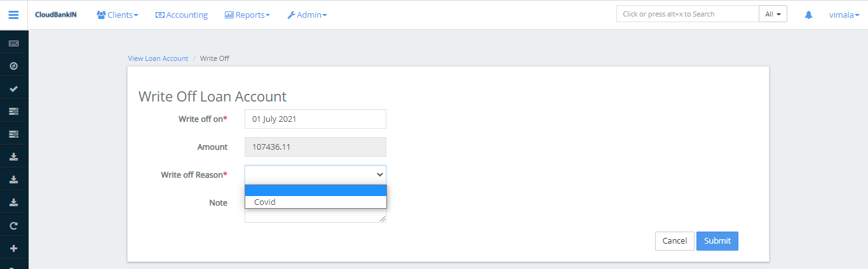Screen dimensions: 868x269
Task: Click the plus icon in sidebar
Action: 14,249
